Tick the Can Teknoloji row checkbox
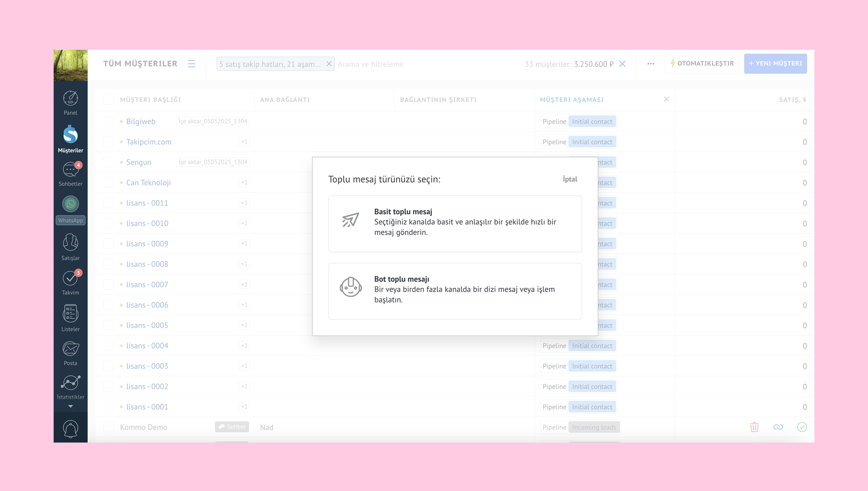The height and width of the screenshot is (491, 868). tap(108, 182)
